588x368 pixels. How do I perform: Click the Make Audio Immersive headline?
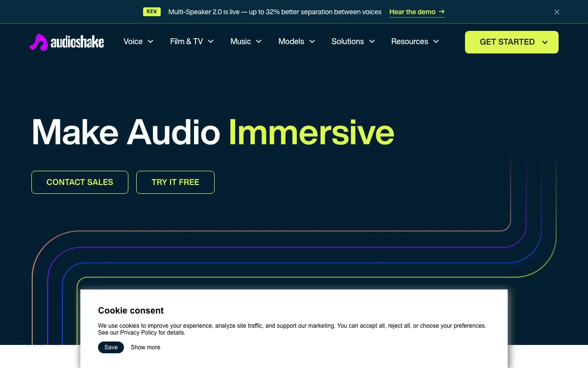[x=213, y=132]
